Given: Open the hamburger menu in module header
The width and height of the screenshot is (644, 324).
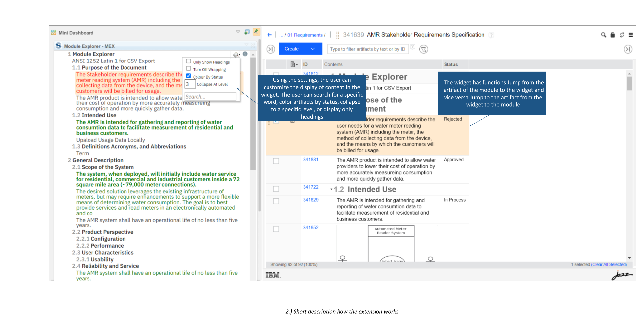Looking at the screenshot, I should tap(631, 35).
